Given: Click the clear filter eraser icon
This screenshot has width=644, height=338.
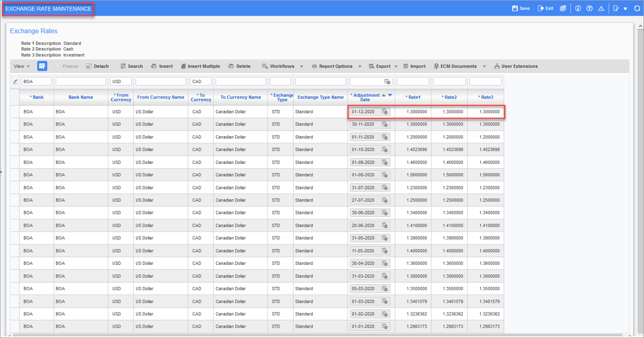Looking at the screenshot, I should pos(15,81).
